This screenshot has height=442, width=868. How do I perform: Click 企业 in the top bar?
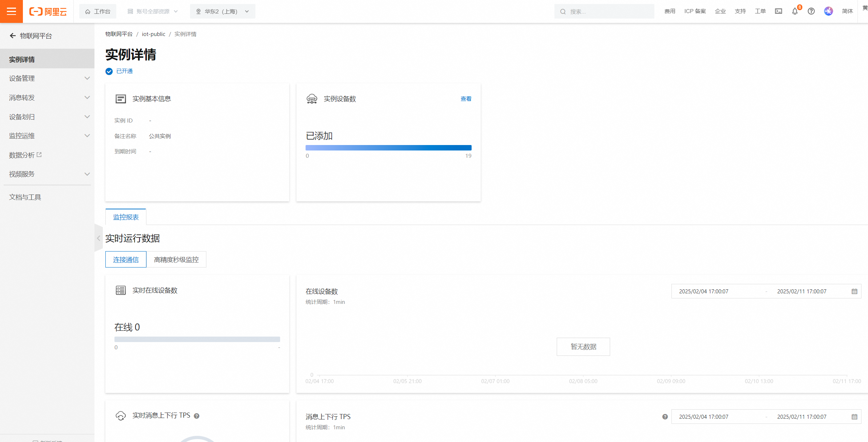720,11
